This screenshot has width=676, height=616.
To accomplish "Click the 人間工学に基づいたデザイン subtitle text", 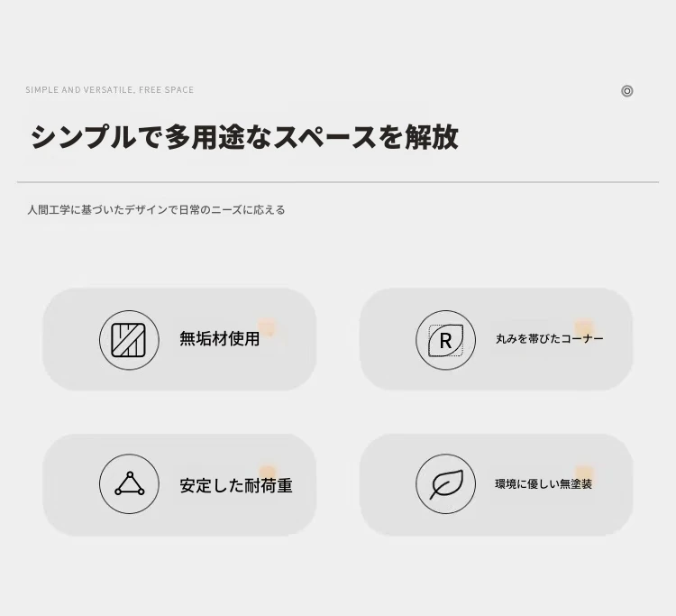I will tap(156, 210).
